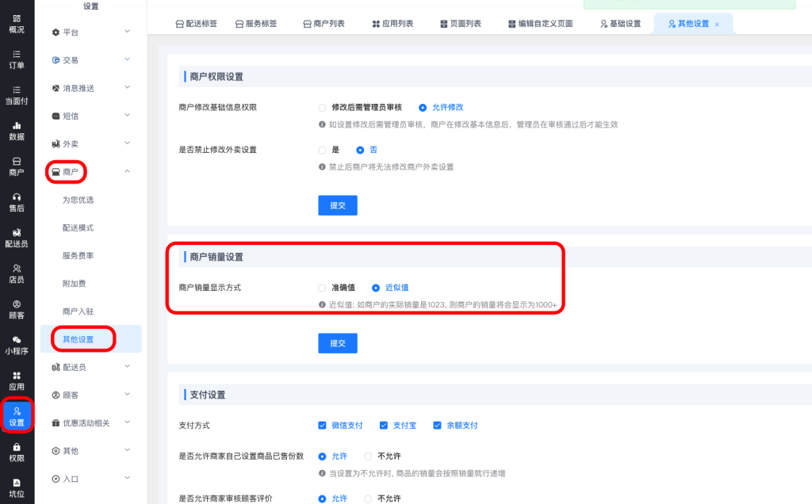Open the 配送员 delivery truck icon in left rail
This screenshot has width=812, height=504.
point(17,238)
